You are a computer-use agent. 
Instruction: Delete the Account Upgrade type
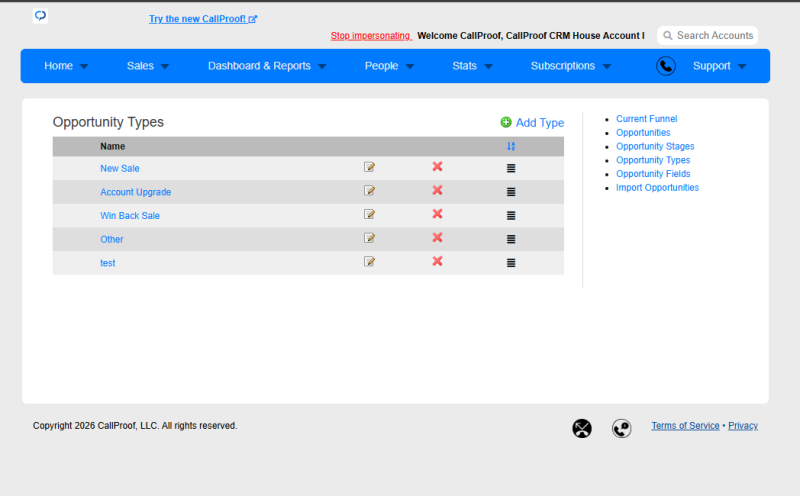coord(437,190)
